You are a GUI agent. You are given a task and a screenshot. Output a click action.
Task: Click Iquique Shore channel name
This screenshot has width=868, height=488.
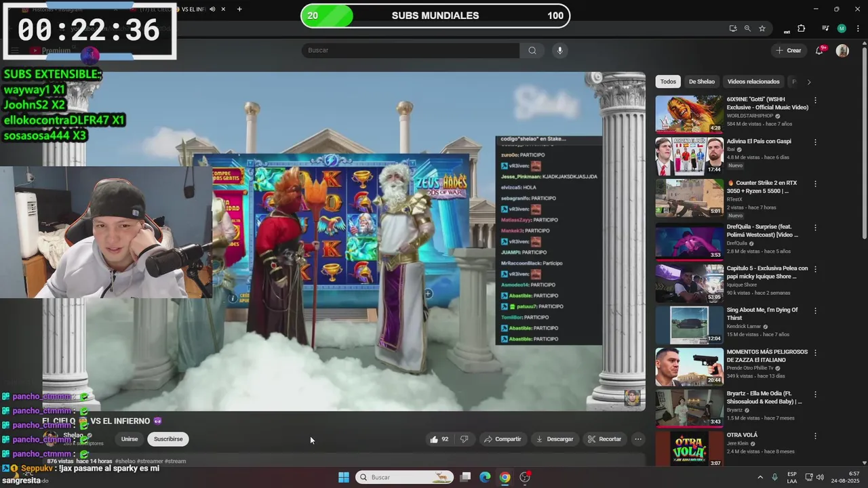tap(742, 285)
